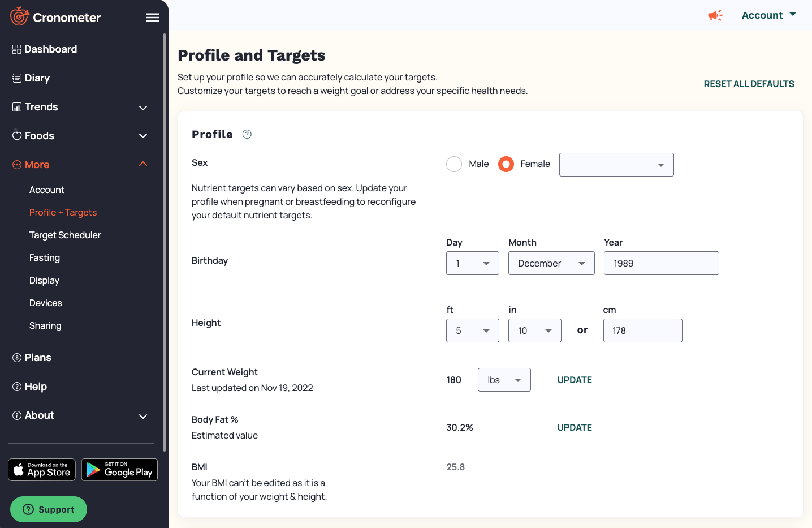Click the Profile help question mark icon
This screenshot has height=528, width=812.
(x=247, y=134)
